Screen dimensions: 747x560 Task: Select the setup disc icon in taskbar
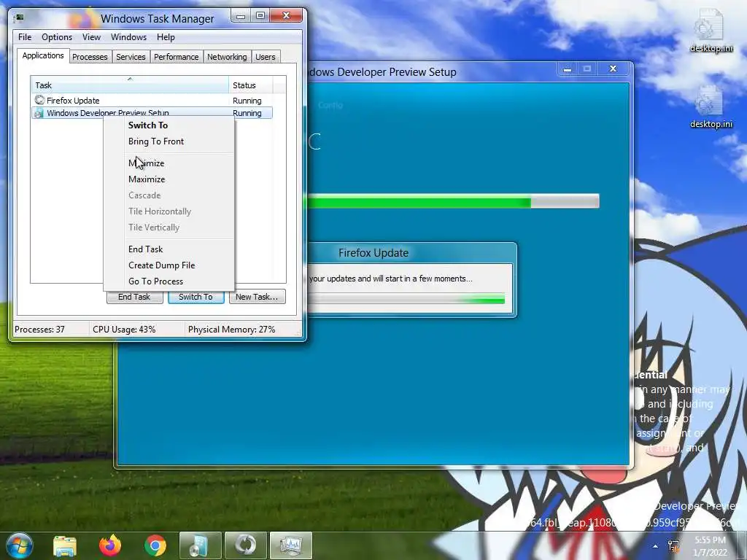(200, 545)
